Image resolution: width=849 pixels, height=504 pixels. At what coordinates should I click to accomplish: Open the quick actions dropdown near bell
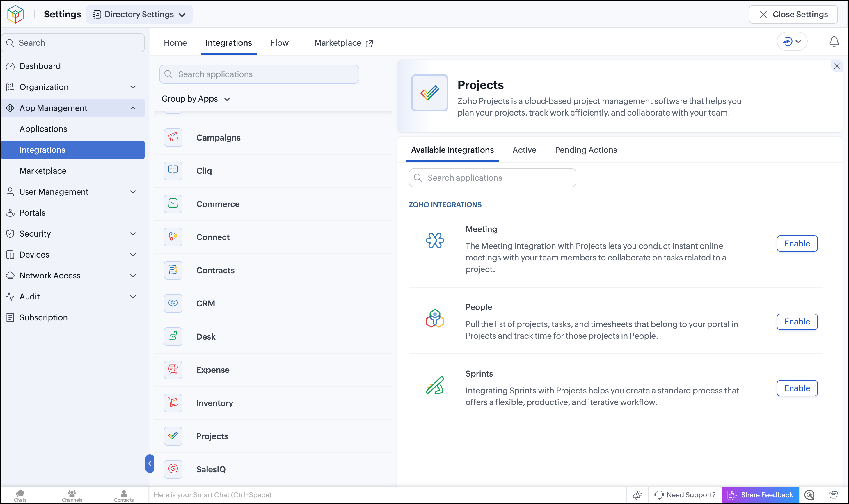pyautogui.click(x=792, y=42)
